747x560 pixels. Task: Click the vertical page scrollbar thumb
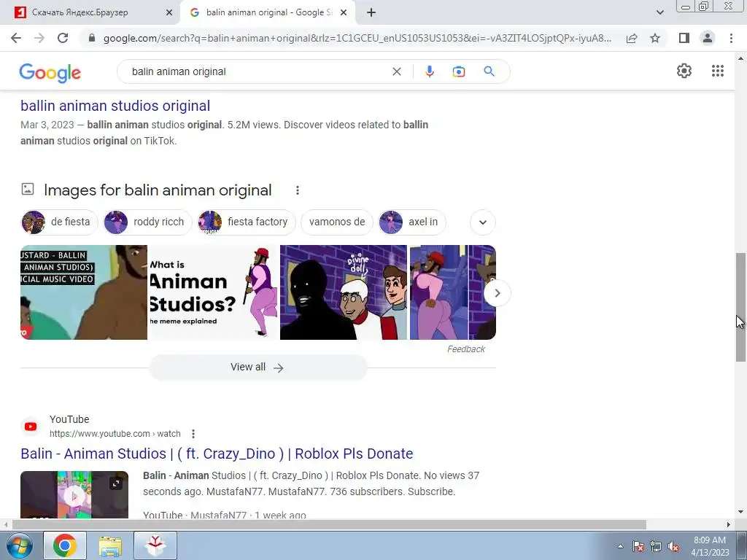click(x=740, y=307)
